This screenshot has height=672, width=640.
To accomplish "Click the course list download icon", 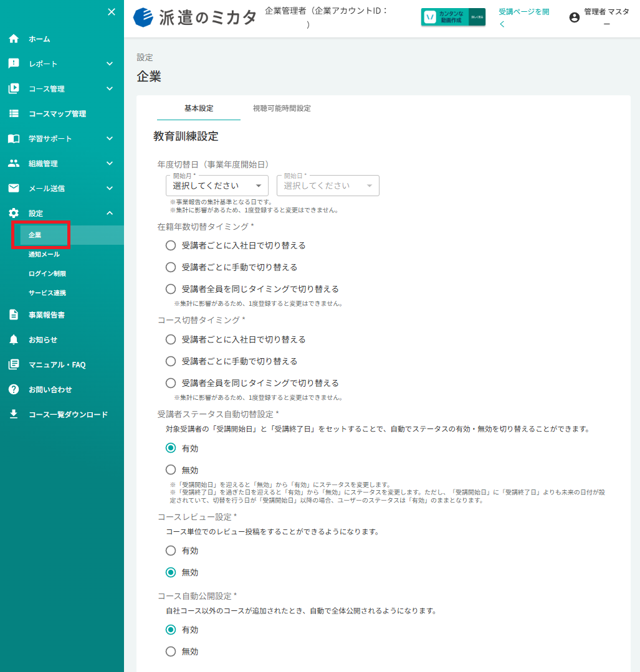I will [x=14, y=414].
